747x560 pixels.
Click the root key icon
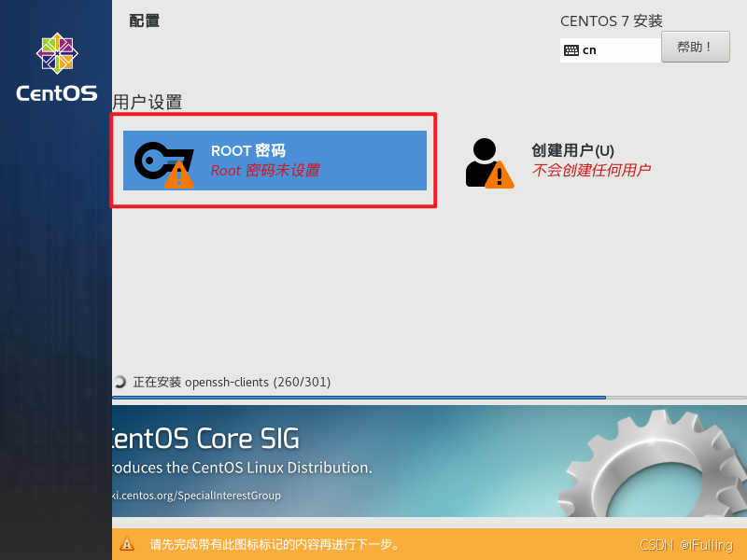coord(164,165)
